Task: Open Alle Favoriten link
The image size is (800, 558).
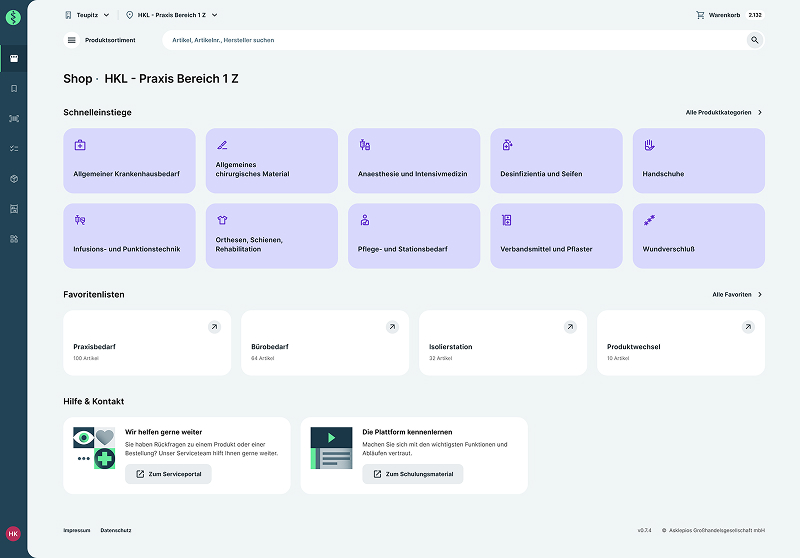Action: tap(737, 294)
